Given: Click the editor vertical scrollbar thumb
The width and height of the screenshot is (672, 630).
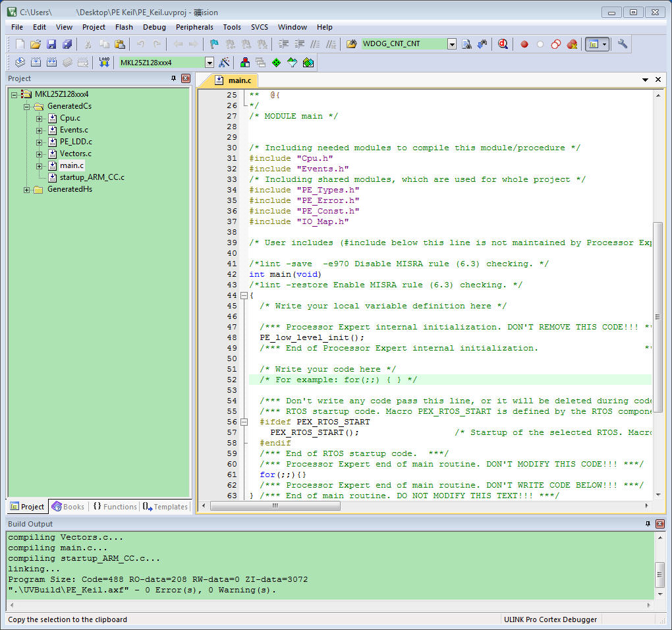Looking at the screenshot, I should [658, 317].
